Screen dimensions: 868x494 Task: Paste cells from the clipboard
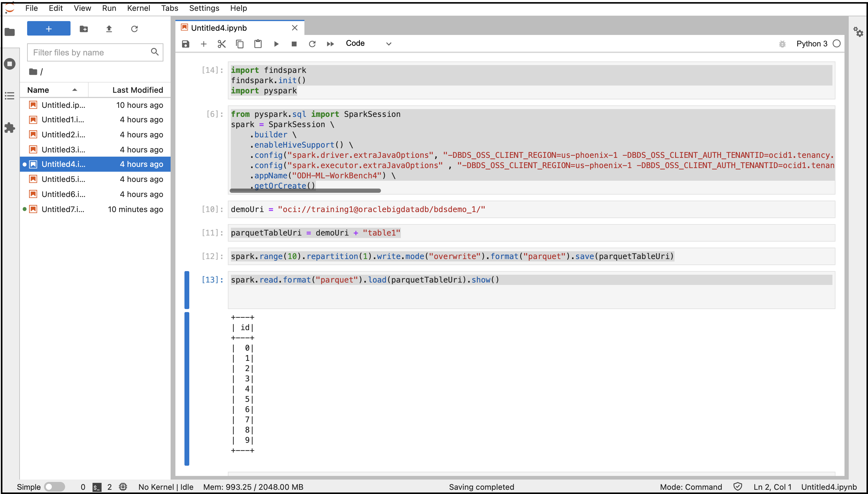(x=258, y=44)
